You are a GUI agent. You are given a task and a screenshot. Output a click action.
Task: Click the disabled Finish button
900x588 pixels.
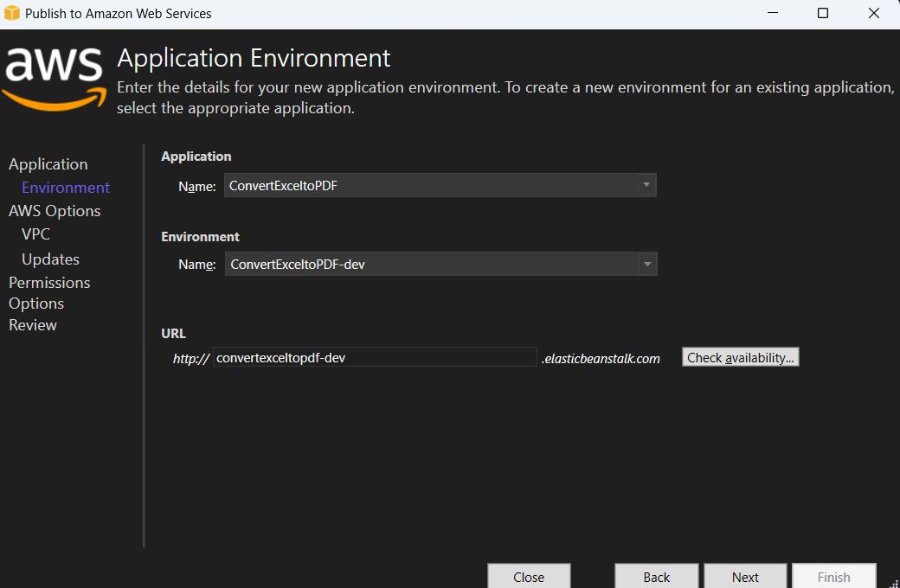(x=834, y=577)
